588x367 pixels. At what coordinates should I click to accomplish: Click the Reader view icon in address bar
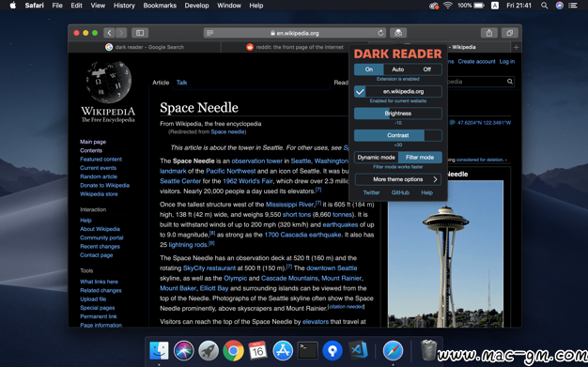pos(210,33)
